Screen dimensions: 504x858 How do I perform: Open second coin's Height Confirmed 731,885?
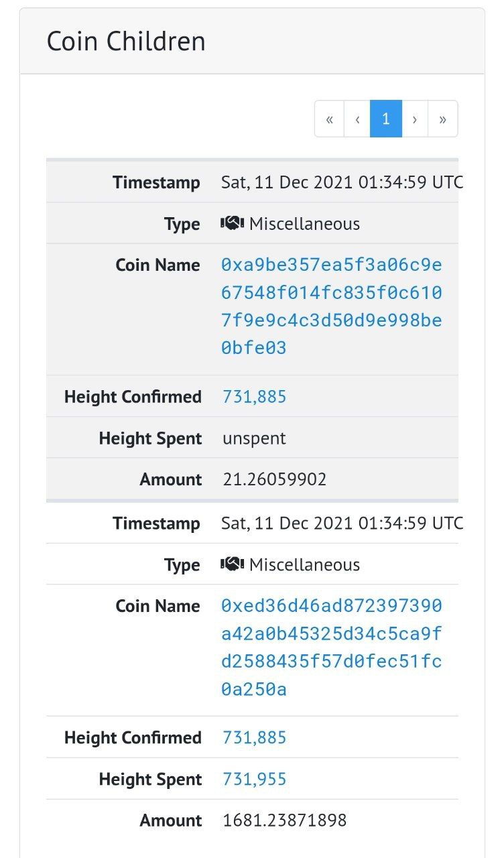coord(254,738)
